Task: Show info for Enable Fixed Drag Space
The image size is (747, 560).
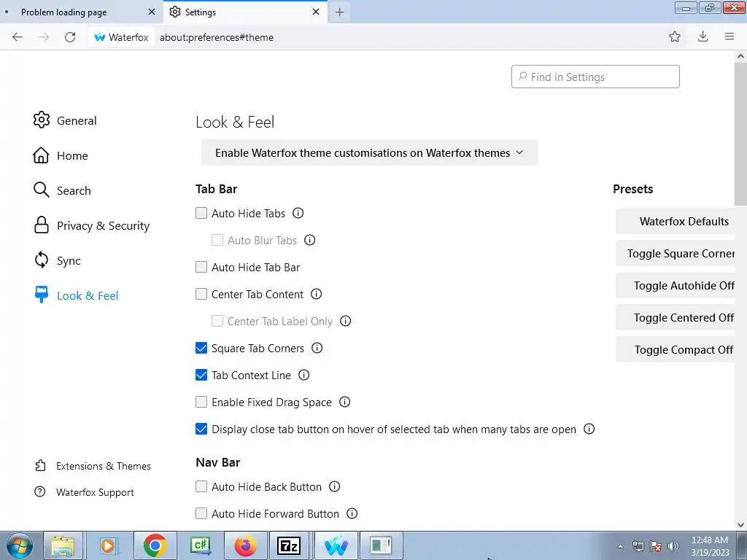Action: pos(344,402)
